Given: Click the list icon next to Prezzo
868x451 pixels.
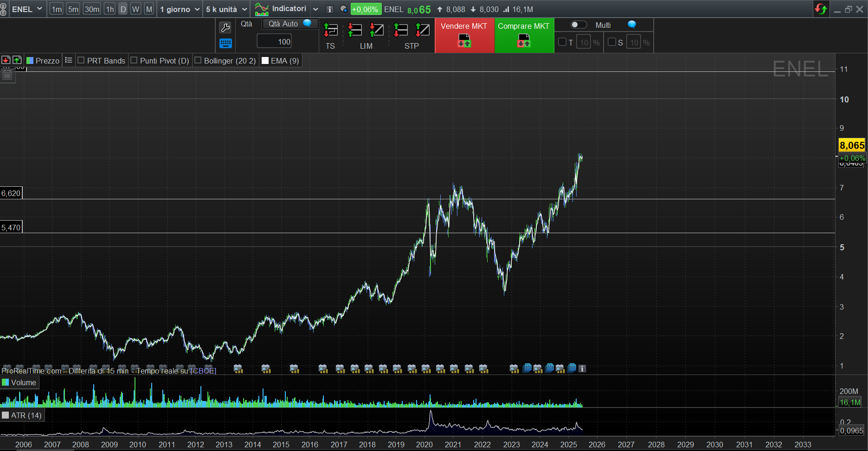Looking at the screenshot, I should click(x=69, y=60).
